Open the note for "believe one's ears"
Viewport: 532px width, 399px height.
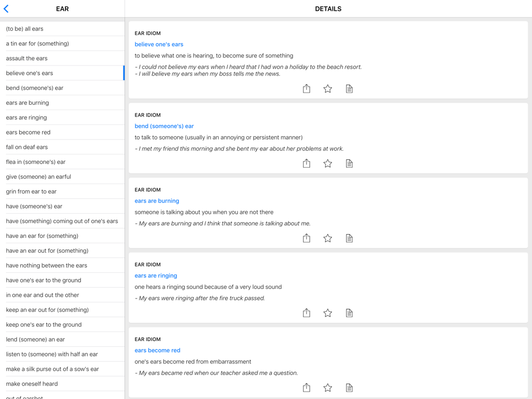click(x=349, y=89)
